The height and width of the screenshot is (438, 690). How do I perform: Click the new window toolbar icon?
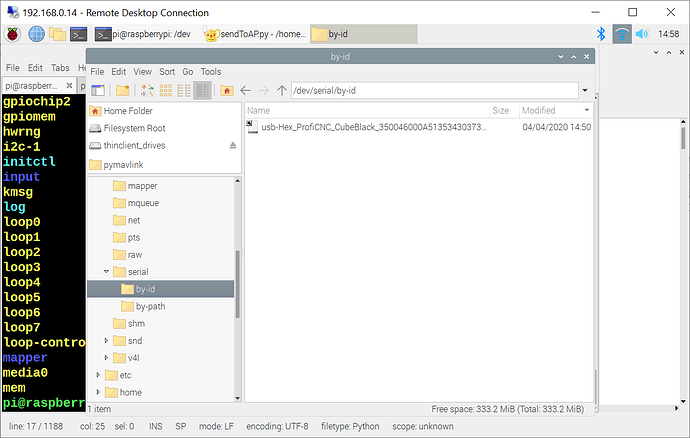(98, 91)
